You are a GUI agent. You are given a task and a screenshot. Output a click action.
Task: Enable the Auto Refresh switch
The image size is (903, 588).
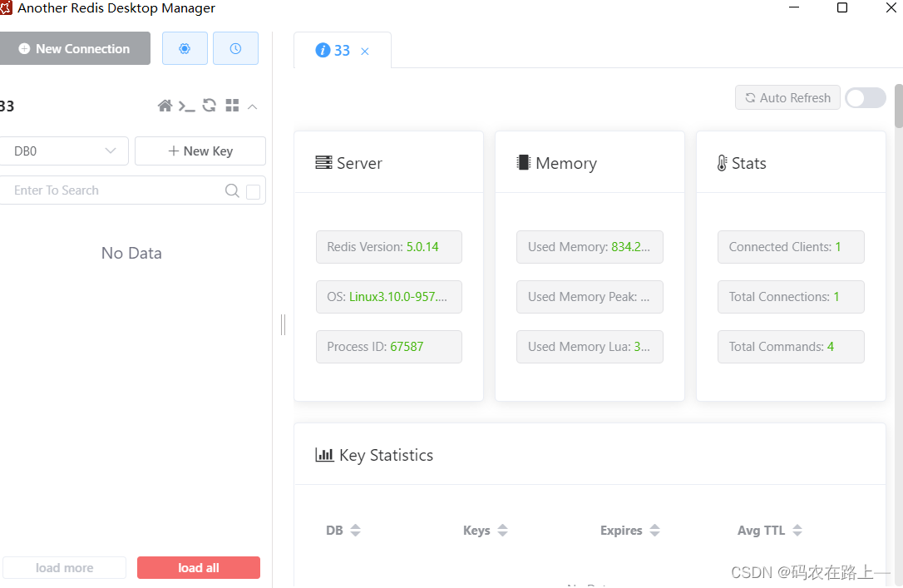pyautogui.click(x=865, y=98)
